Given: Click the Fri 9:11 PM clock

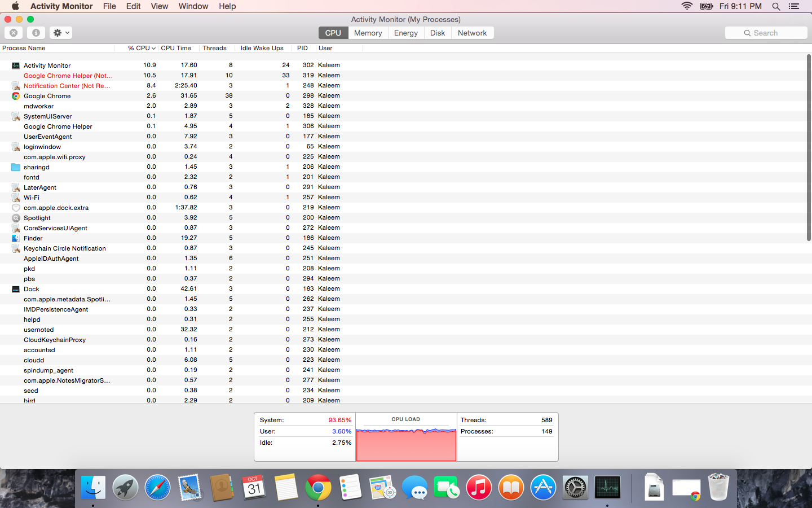Looking at the screenshot, I should (740, 6).
